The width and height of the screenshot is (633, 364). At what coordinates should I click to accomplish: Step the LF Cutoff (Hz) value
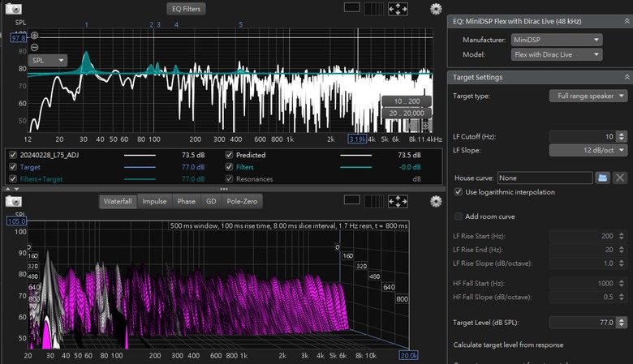[x=622, y=137]
